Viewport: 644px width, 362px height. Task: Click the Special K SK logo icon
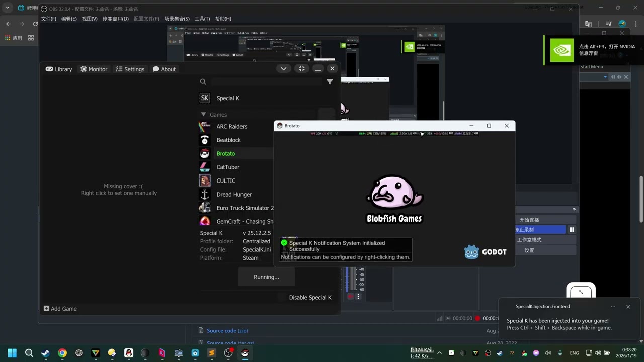point(205,98)
